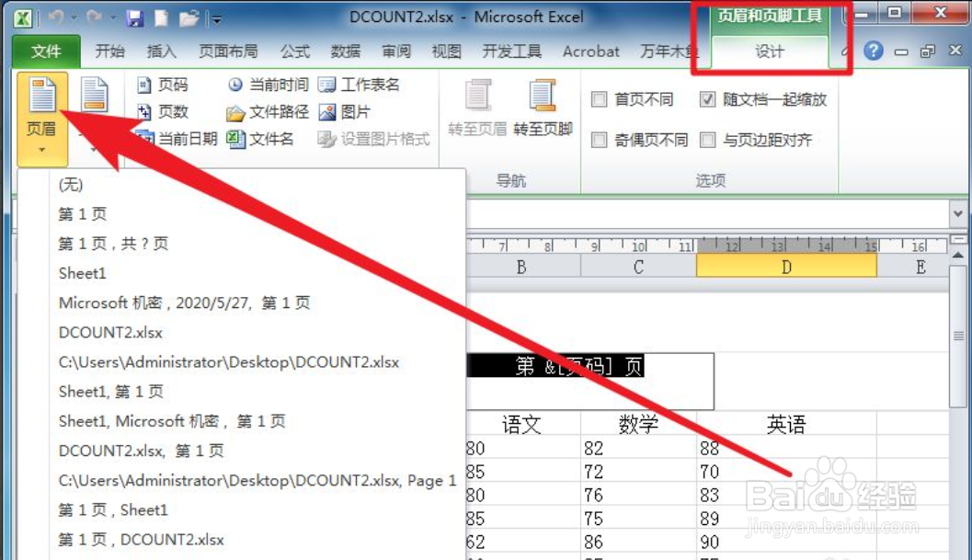
Task: Insert File Path (文件路径) element
Action: [268, 111]
